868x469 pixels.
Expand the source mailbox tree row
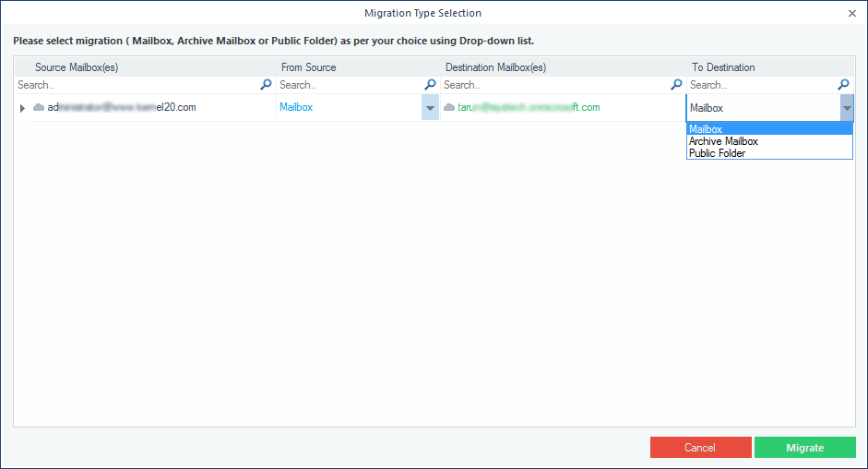click(x=22, y=108)
